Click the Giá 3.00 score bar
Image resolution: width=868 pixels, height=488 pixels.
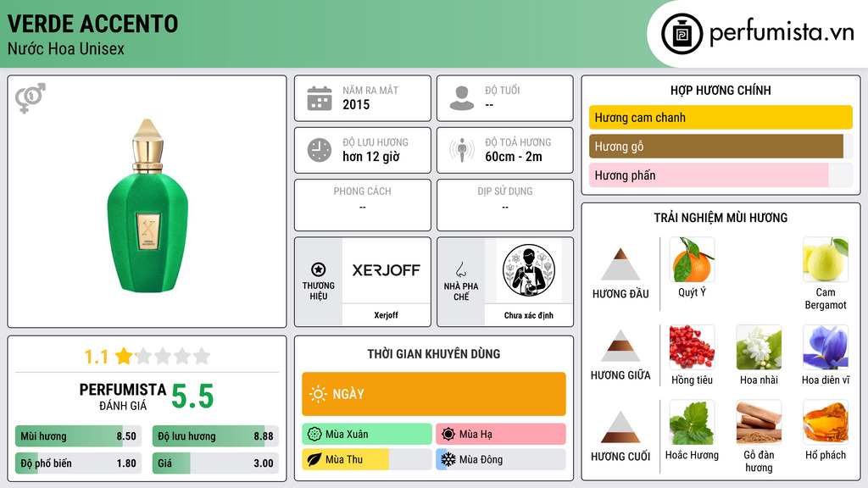coord(215,463)
